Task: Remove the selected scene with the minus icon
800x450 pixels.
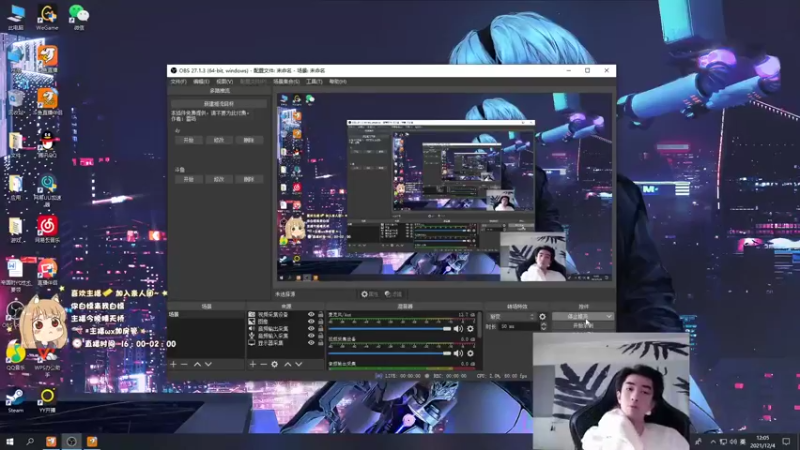Action: tap(184, 364)
